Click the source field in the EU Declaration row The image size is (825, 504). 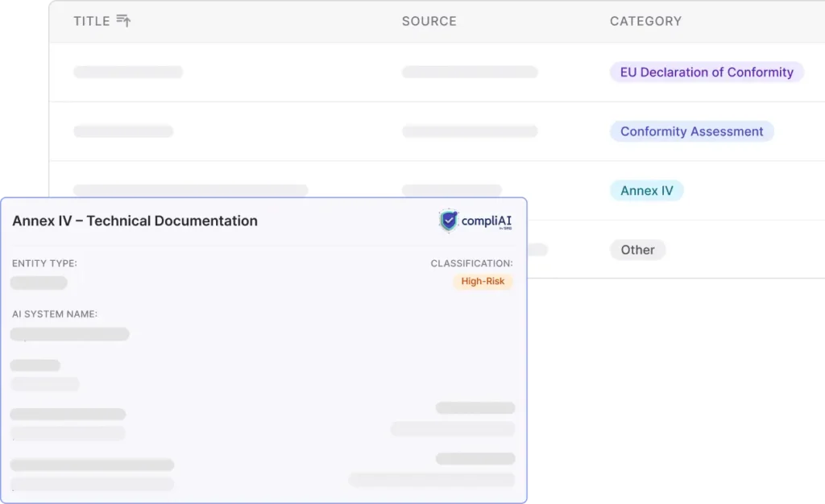pos(470,72)
